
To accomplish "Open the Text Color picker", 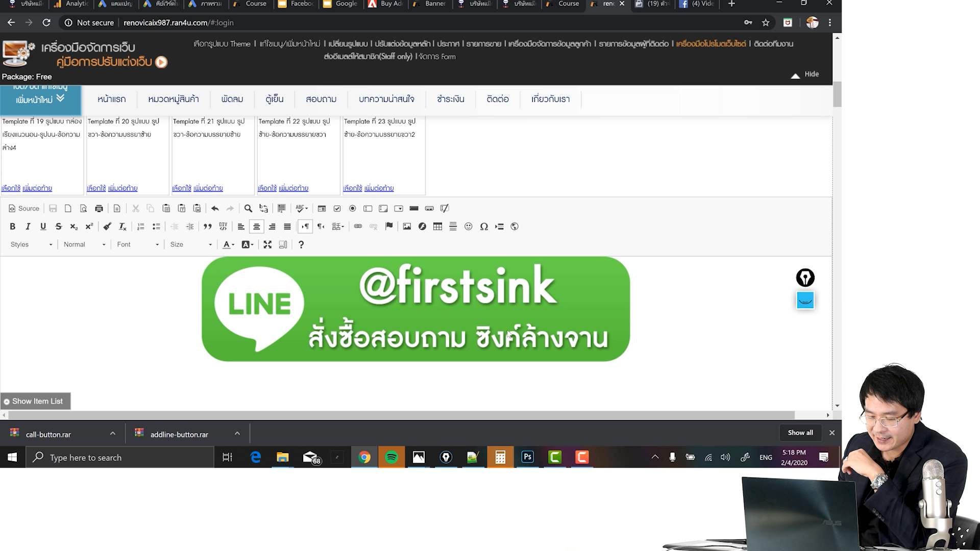I will (229, 245).
